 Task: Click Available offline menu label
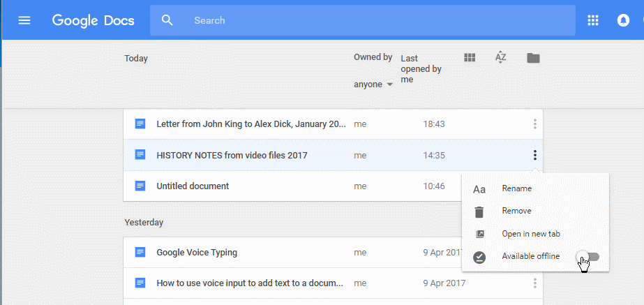click(x=531, y=257)
